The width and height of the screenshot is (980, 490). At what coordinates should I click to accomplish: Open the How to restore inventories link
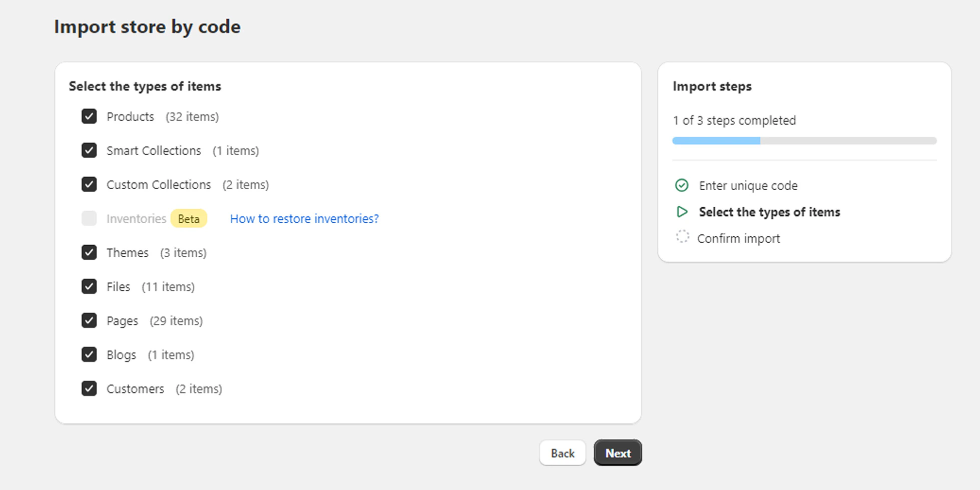click(304, 218)
